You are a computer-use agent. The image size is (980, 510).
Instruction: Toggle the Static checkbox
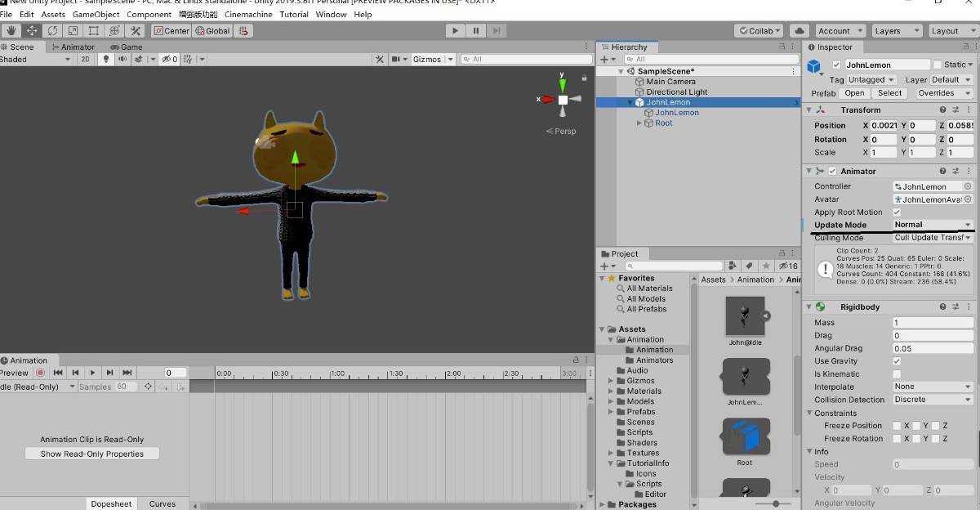click(937, 65)
